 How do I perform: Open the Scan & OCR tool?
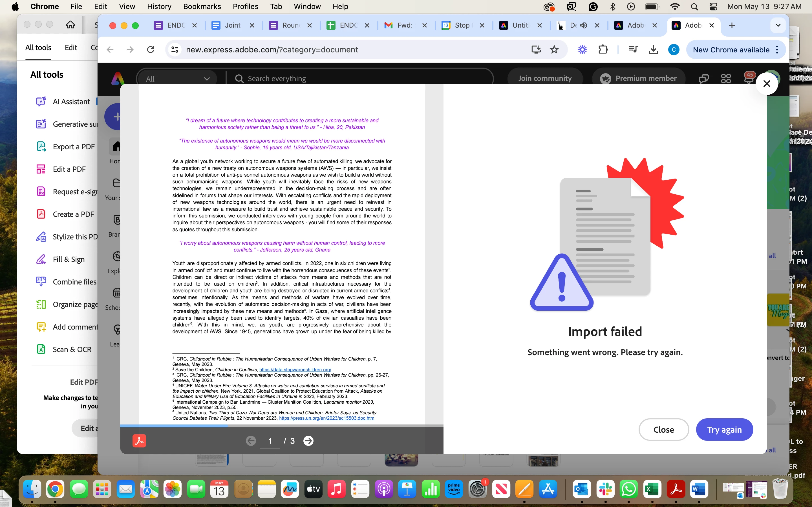click(72, 349)
